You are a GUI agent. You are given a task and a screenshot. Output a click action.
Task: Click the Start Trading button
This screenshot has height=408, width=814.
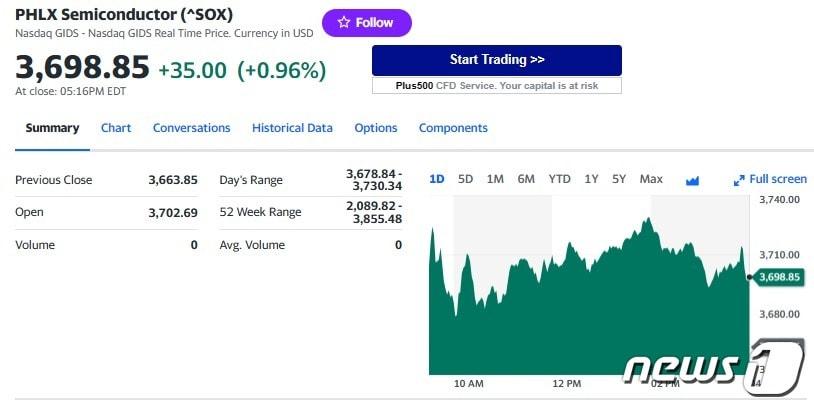[497, 60]
